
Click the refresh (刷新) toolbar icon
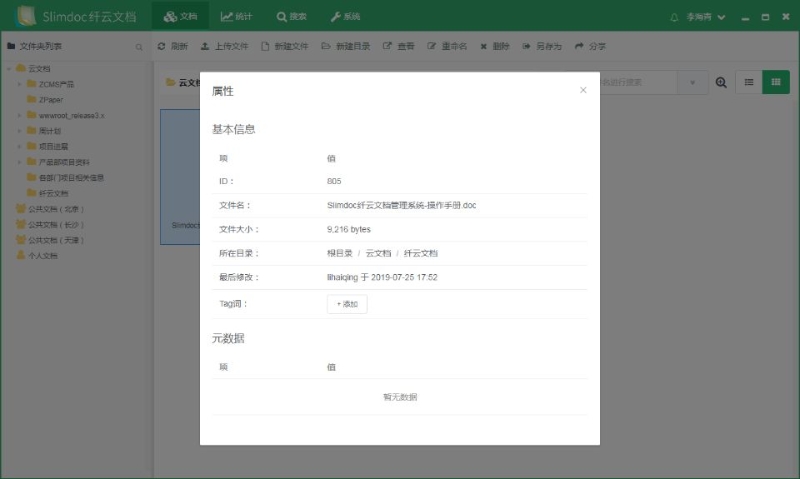(x=162, y=47)
